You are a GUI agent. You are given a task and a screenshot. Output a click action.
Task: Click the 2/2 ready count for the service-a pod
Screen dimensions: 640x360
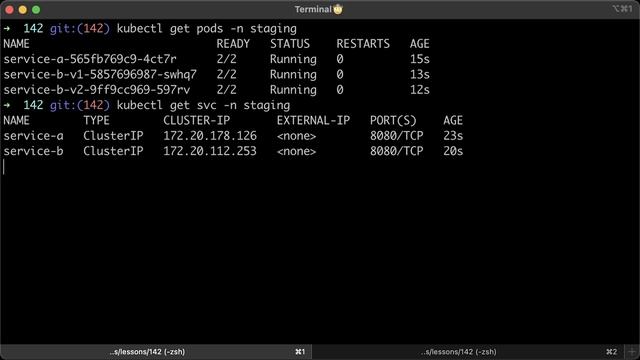[227, 59]
